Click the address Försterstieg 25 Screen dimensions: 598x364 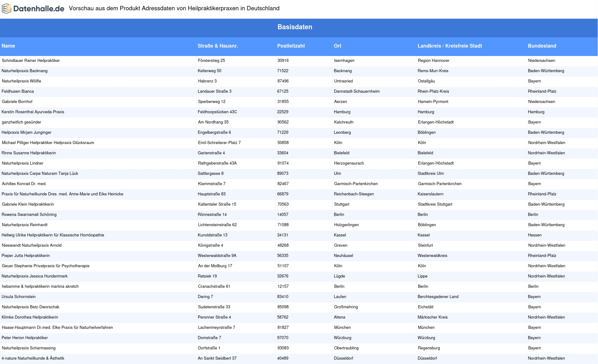click(211, 61)
